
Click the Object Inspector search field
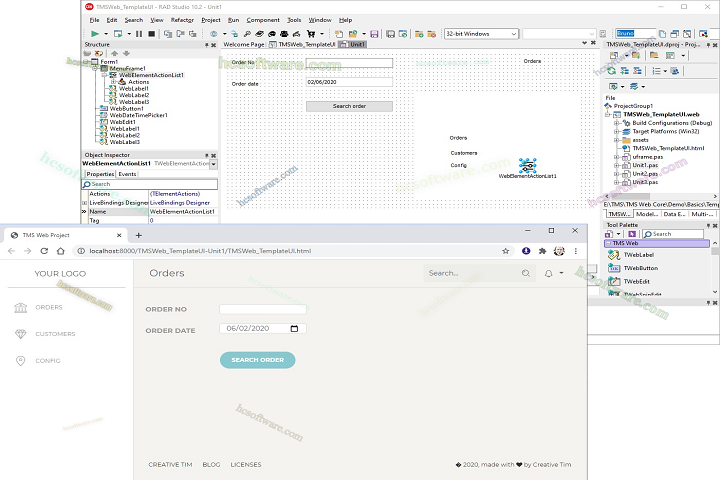[149, 184]
